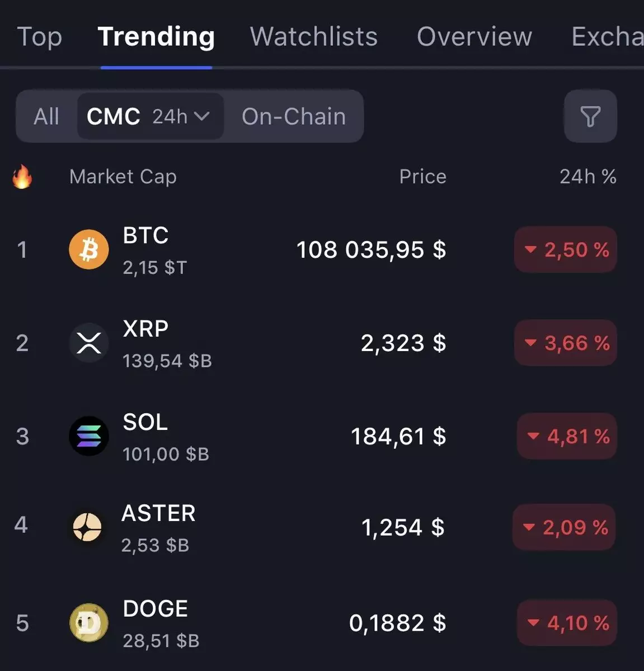Click the fire trending rank icon
The image size is (644, 671).
(x=22, y=177)
